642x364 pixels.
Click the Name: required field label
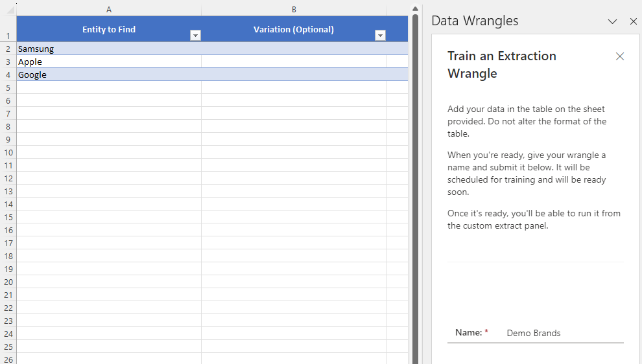(x=471, y=332)
